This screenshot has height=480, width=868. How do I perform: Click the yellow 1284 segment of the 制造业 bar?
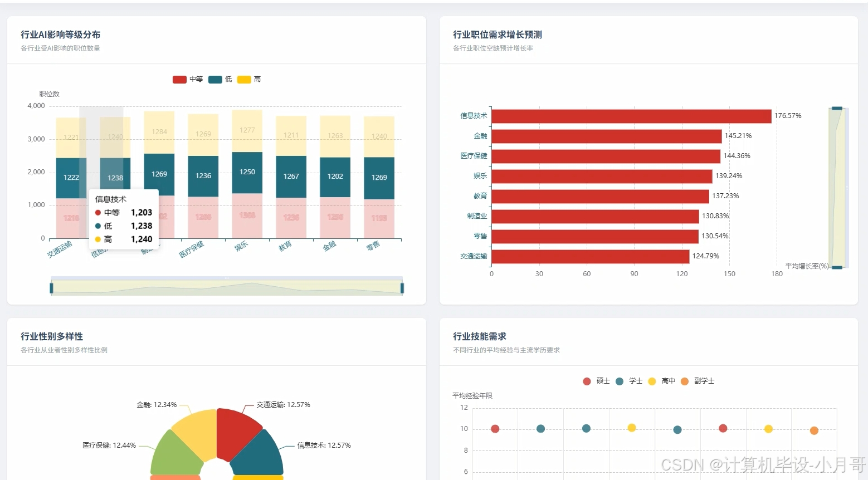click(159, 133)
